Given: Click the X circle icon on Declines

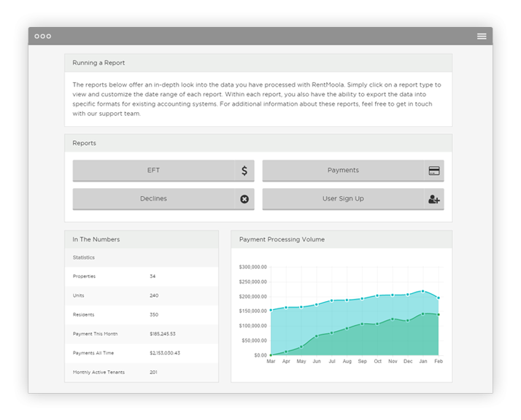Looking at the screenshot, I should click(x=244, y=199).
